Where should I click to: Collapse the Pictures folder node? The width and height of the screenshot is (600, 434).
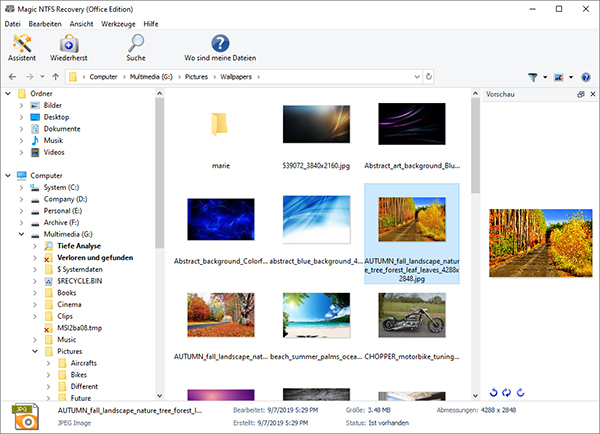pyautogui.click(x=35, y=351)
